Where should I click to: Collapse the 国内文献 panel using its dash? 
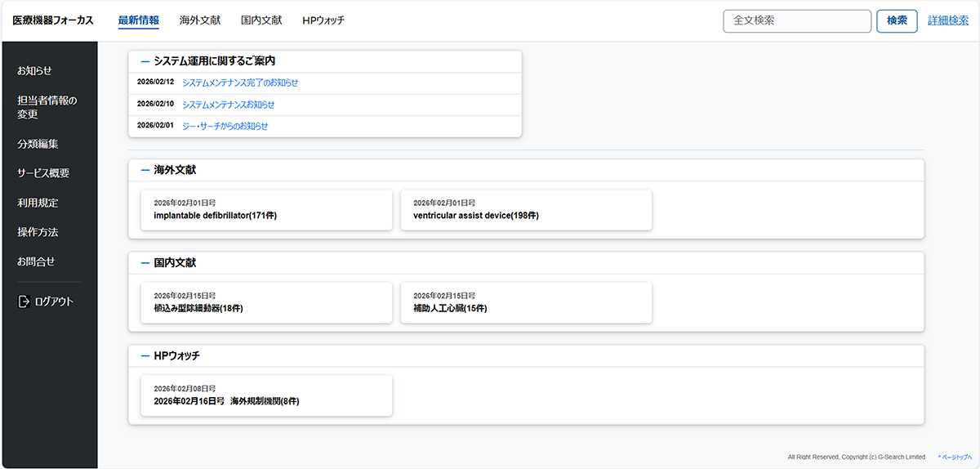pos(145,263)
